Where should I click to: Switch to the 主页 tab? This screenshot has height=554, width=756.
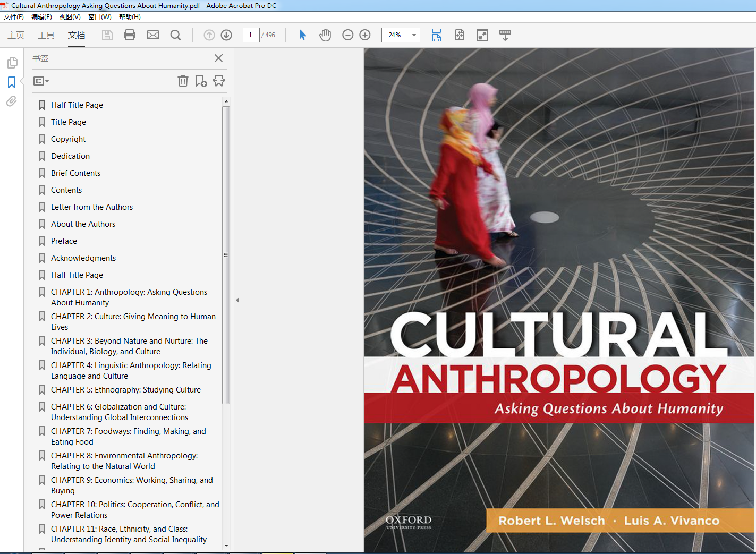pyautogui.click(x=16, y=35)
